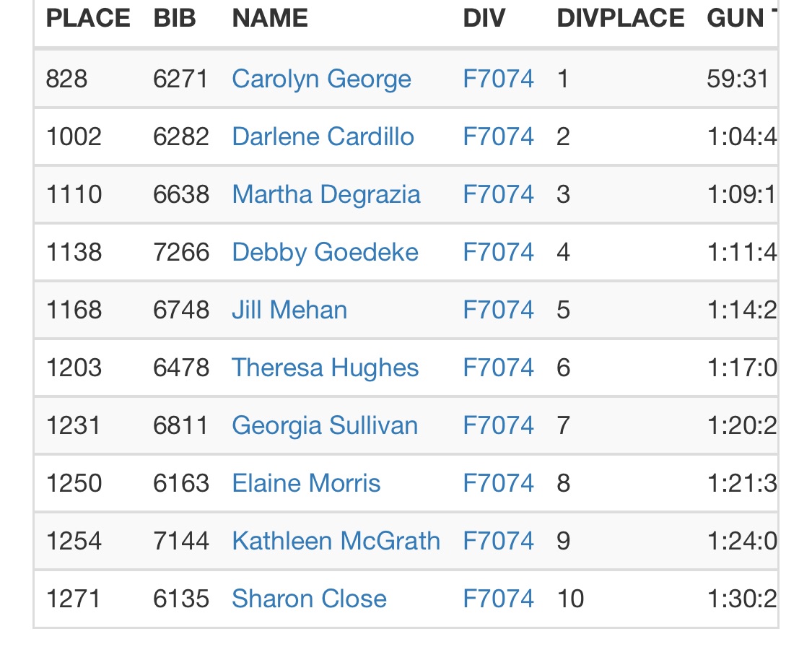
Task: Click Sharon Close name link
Action: pos(309,599)
